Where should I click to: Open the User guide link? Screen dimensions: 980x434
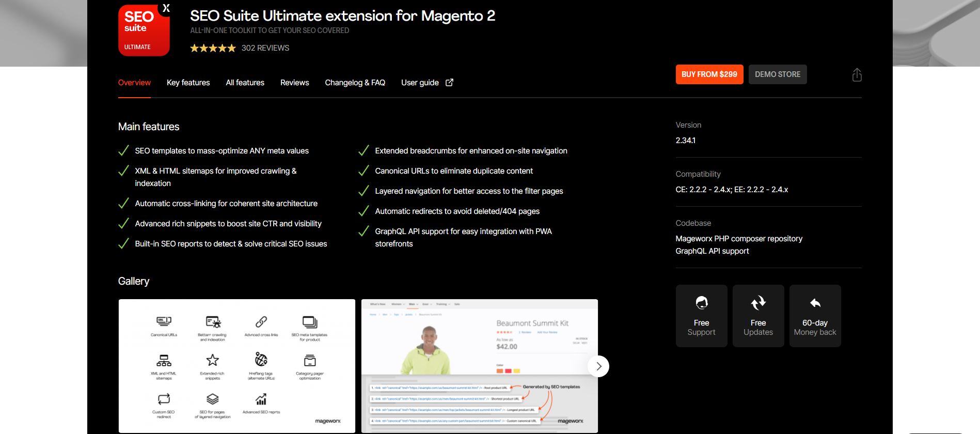coord(420,83)
